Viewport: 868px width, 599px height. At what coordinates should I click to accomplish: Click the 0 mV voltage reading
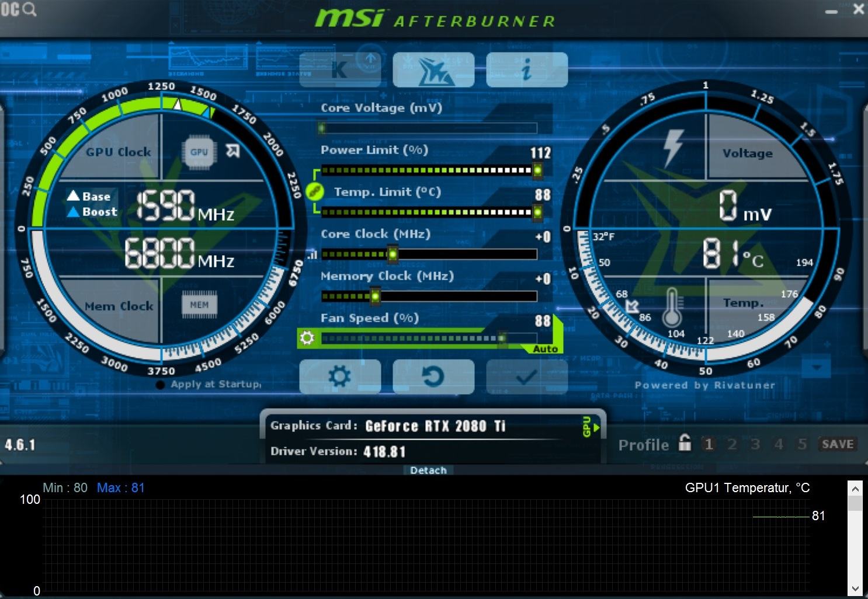point(745,206)
